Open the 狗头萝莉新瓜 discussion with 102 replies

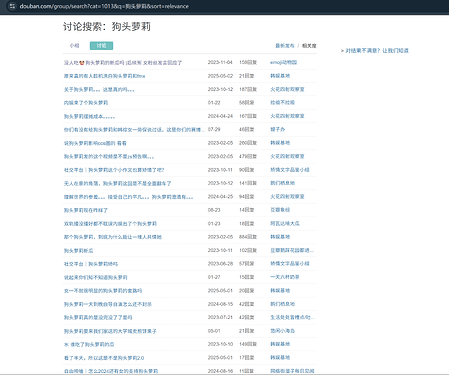click(x=78, y=250)
